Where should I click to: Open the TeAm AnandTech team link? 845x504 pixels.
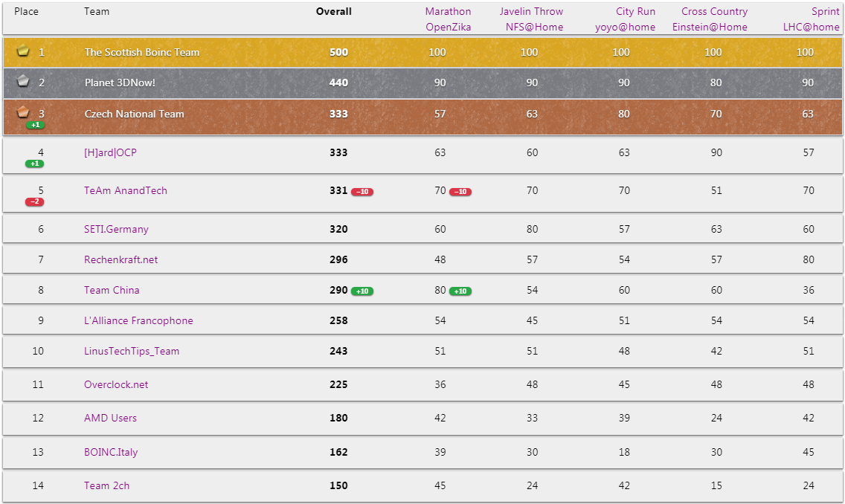click(126, 190)
